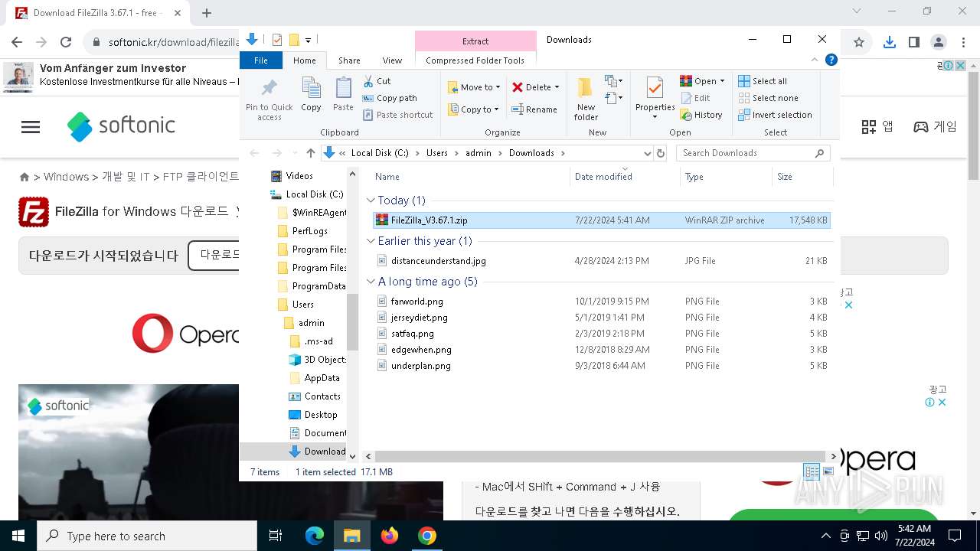Reload the Chrome page

(x=66, y=42)
